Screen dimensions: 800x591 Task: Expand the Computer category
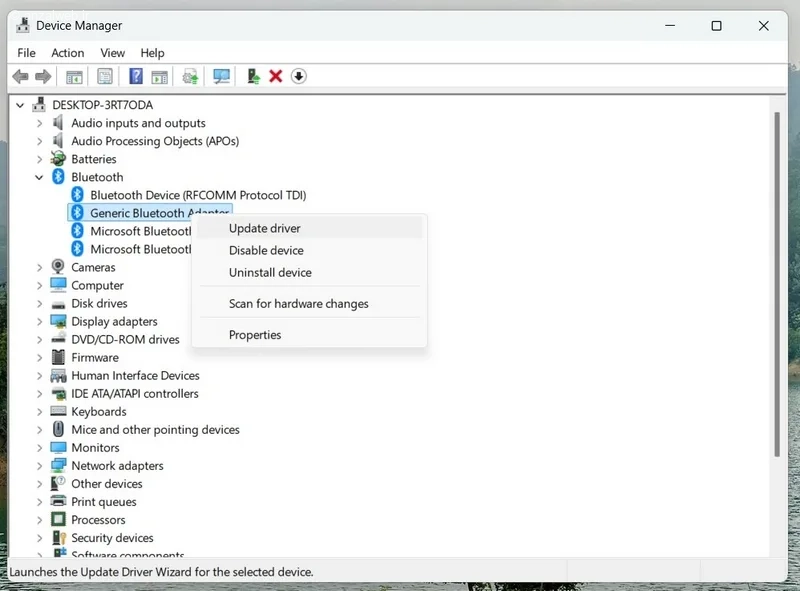click(39, 285)
